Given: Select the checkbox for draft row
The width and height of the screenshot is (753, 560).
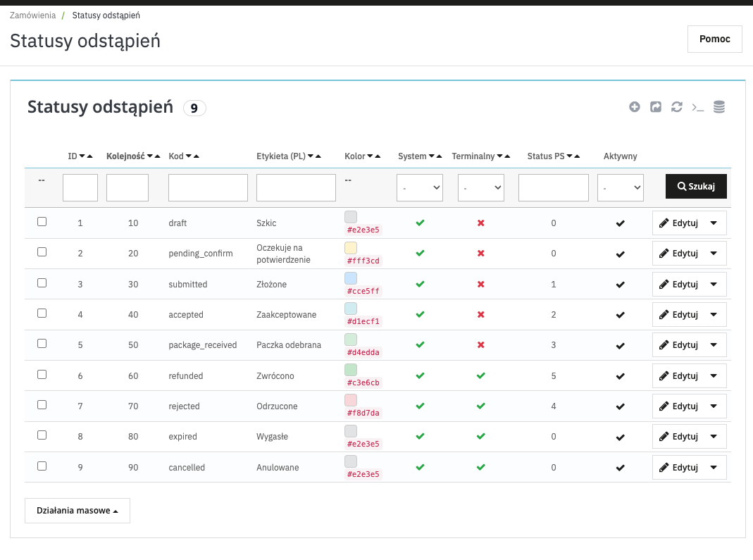Looking at the screenshot, I should pos(42,221).
